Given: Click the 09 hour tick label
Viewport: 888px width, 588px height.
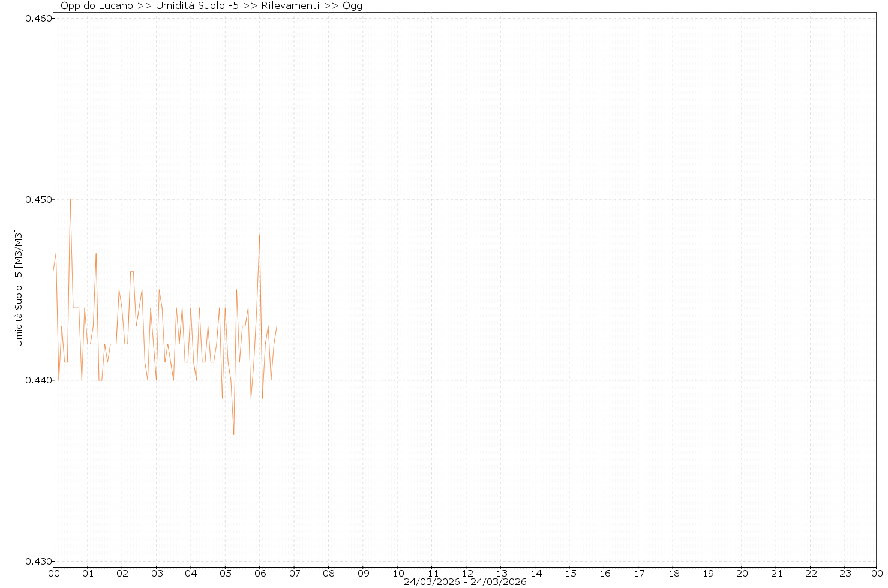Looking at the screenshot, I should [x=363, y=573].
